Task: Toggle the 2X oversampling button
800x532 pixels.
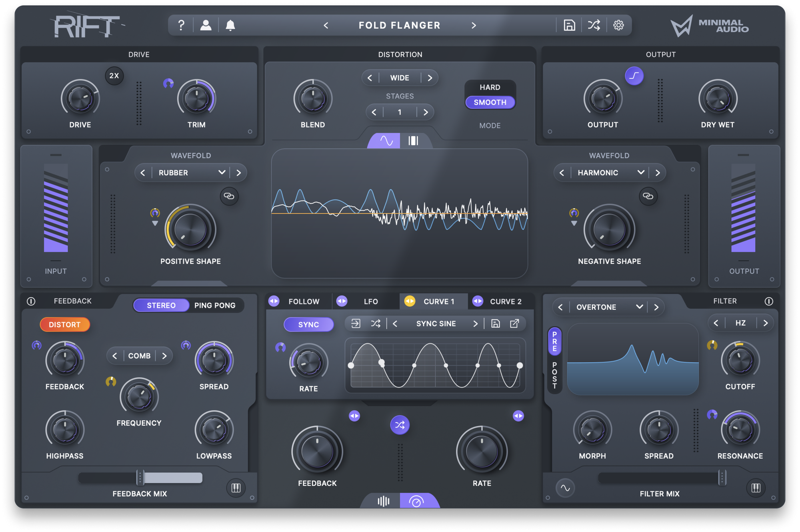Action: coord(114,76)
